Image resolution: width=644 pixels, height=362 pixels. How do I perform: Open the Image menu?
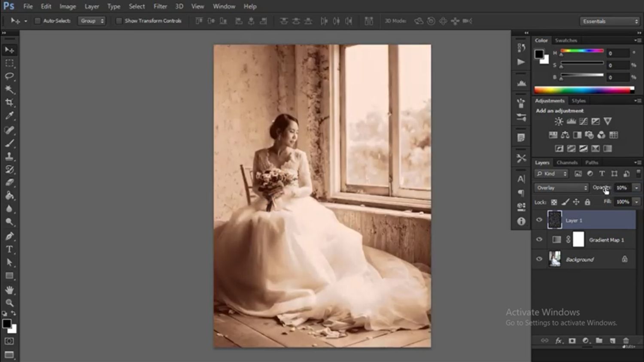coord(67,6)
